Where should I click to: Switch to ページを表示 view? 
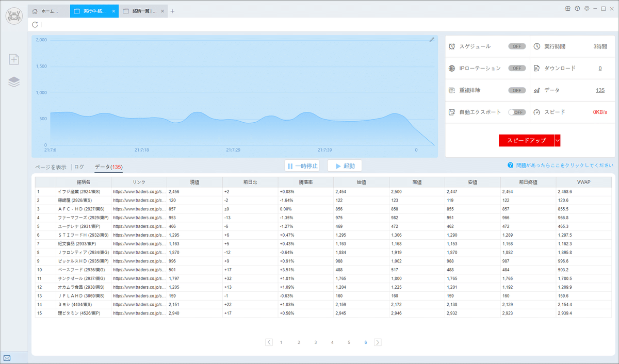point(51,167)
